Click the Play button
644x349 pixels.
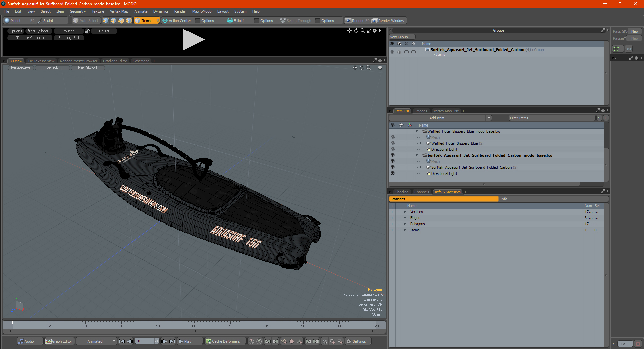190,341
